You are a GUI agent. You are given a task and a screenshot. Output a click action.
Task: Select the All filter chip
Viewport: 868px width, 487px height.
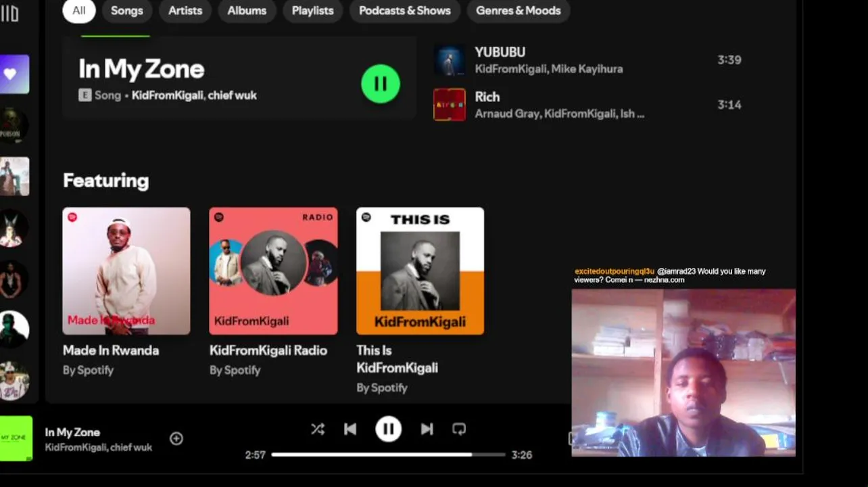tap(79, 11)
